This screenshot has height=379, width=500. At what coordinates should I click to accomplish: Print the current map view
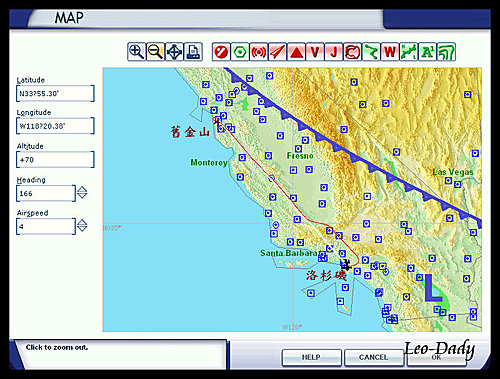(x=193, y=52)
